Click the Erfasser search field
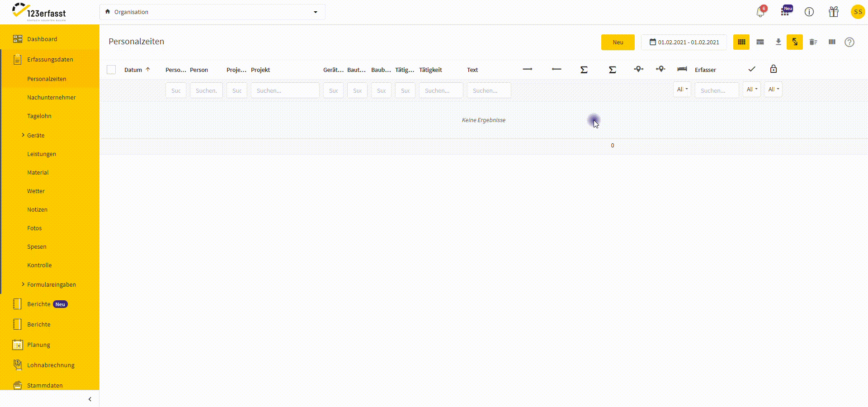This screenshot has width=868, height=407. tap(717, 90)
